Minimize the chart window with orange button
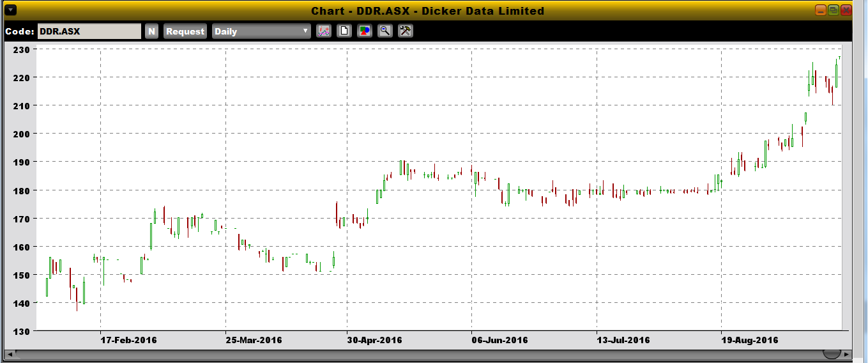The image size is (868, 363). (821, 10)
